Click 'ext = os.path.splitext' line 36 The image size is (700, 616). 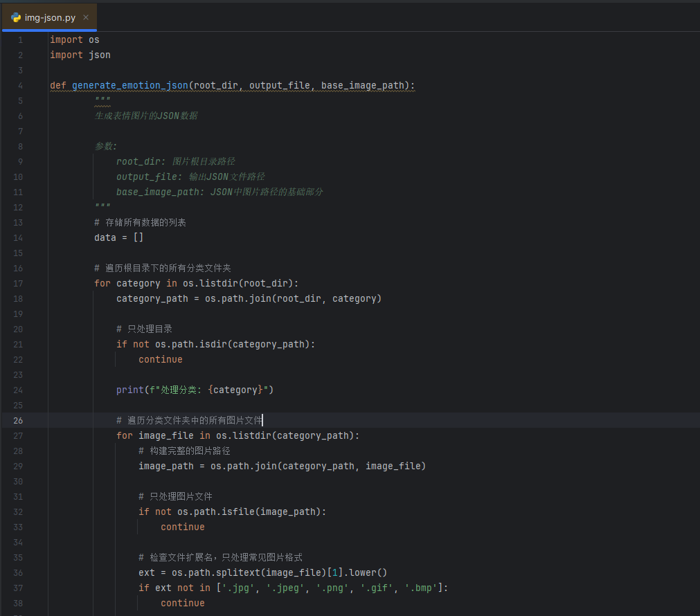263,572
